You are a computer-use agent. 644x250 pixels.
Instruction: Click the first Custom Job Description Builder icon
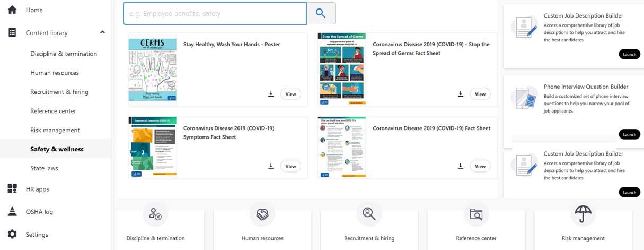(x=524, y=27)
